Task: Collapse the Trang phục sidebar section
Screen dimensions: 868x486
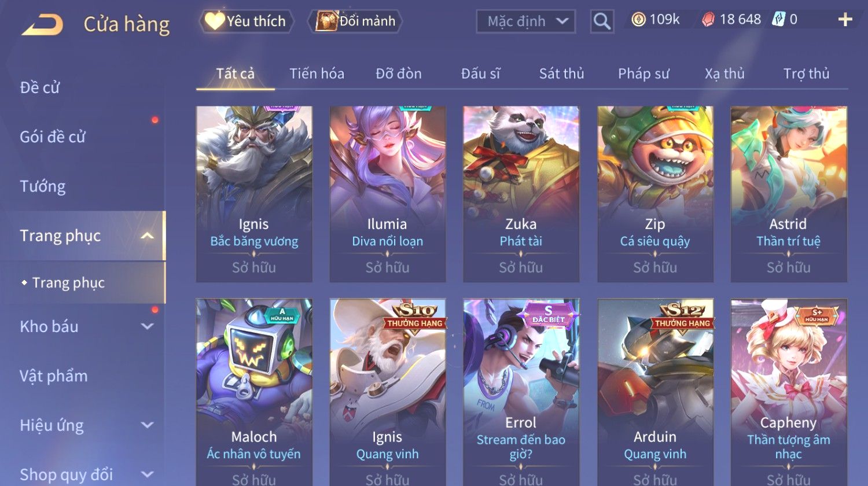Action: pos(148,235)
